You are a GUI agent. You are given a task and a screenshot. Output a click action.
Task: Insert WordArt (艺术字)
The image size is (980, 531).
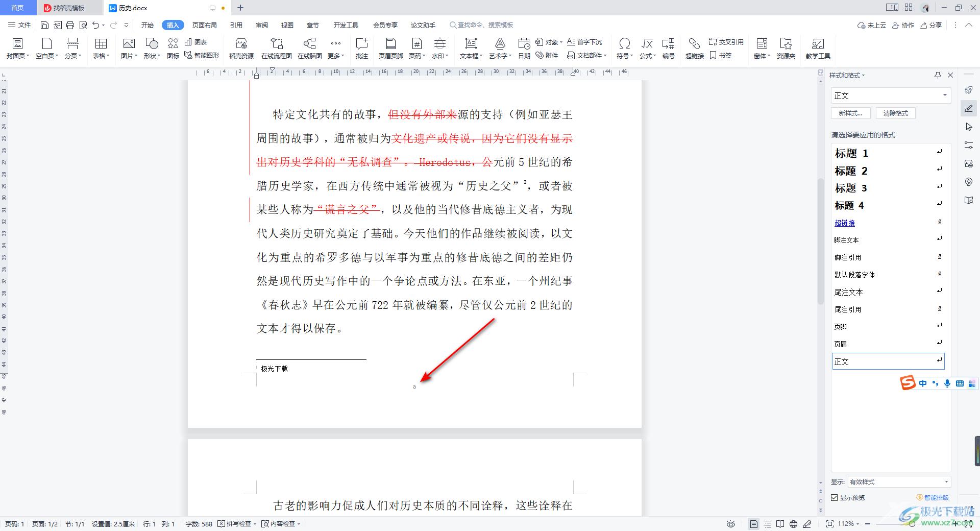click(x=500, y=49)
